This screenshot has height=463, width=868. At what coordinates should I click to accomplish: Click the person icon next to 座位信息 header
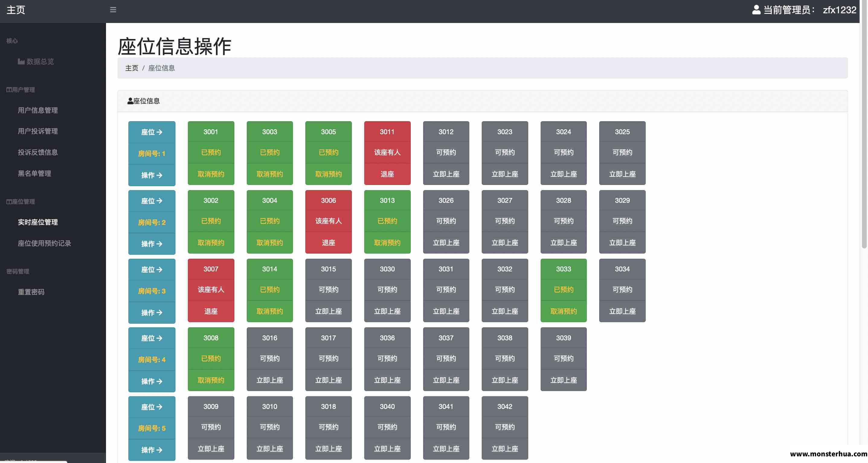click(130, 101)
